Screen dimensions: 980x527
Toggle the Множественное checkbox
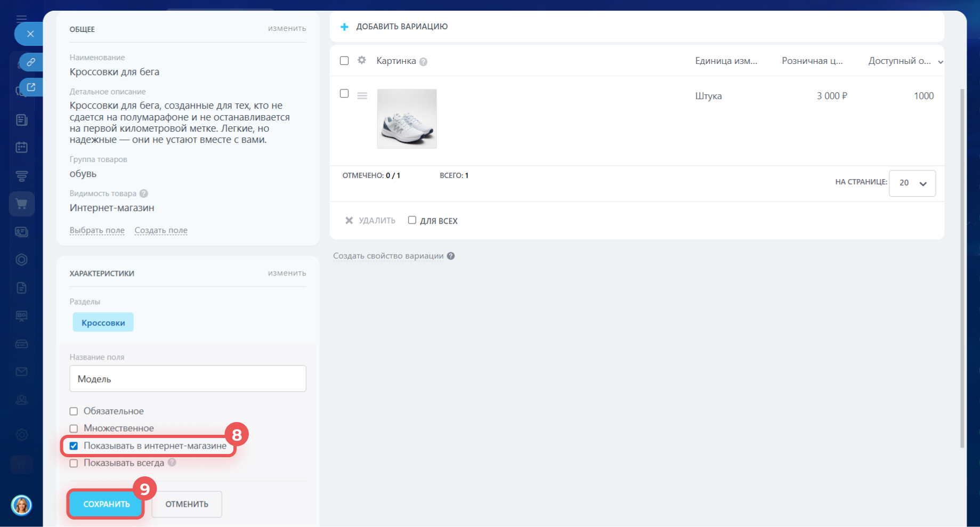74,428
